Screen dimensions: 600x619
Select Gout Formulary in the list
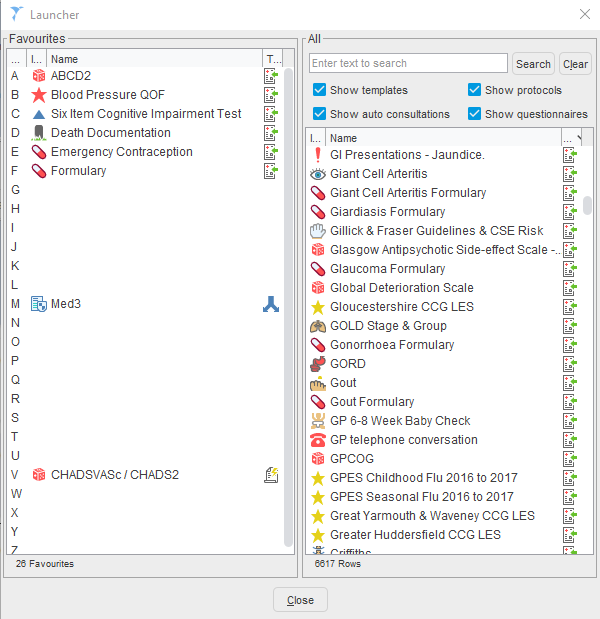[372, 402]
